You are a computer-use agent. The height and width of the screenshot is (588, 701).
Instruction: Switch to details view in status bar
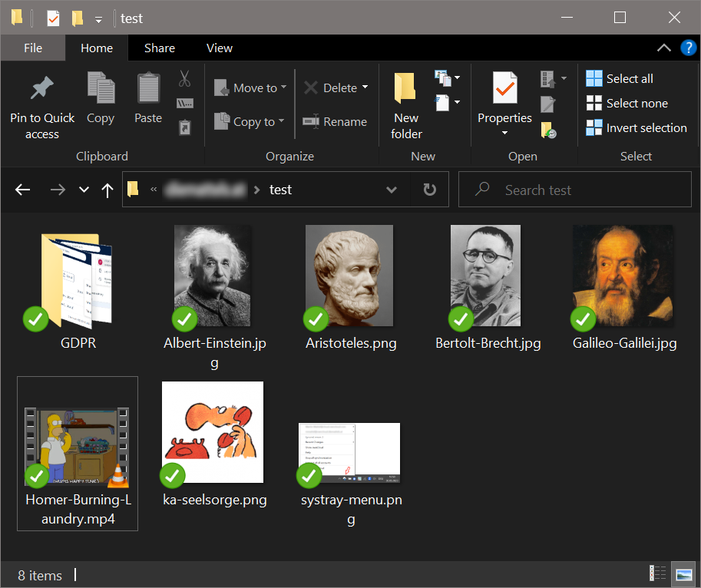658,573
